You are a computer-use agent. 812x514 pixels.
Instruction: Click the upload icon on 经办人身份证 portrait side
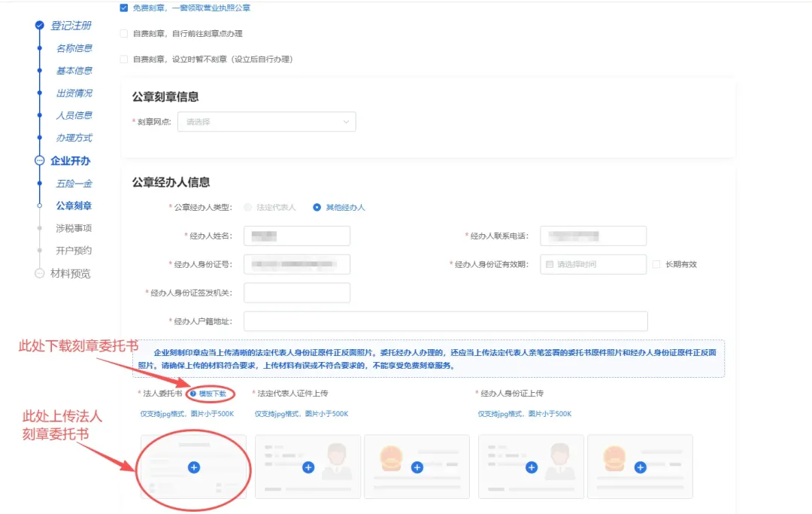tap(531, 467)
